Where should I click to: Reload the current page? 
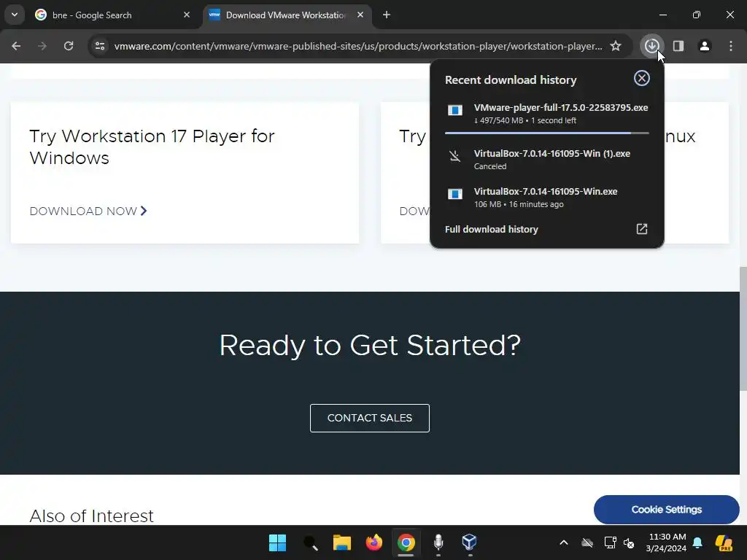69,46
